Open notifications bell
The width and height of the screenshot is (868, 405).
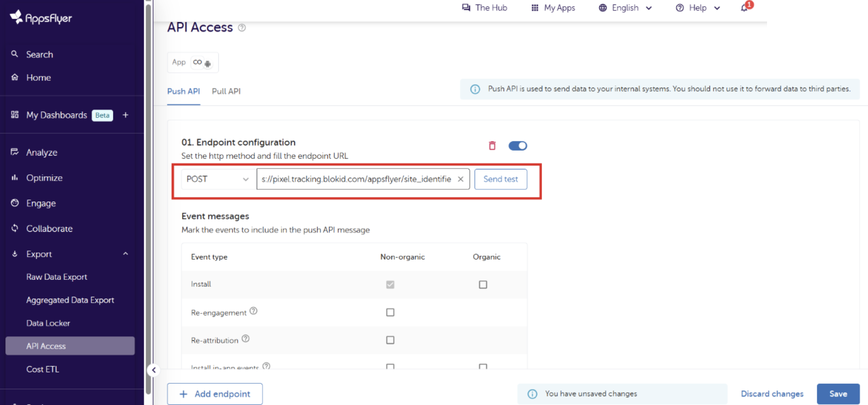[745, 8]
